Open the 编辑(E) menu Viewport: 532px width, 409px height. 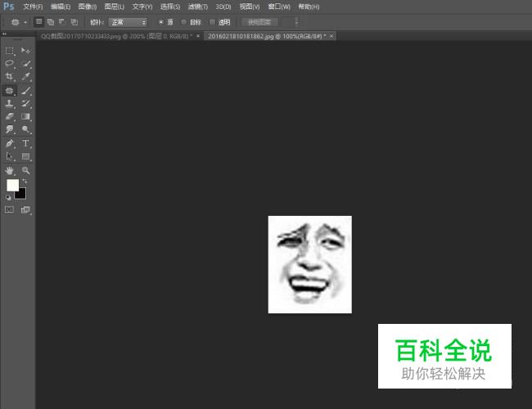pyautogui.click(x=61, y=7)
